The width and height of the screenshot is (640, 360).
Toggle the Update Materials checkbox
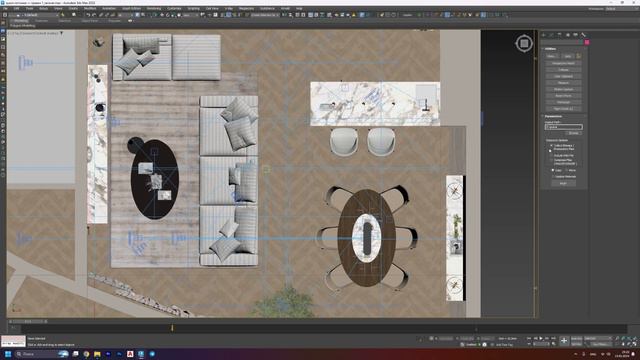coord(553,177)
